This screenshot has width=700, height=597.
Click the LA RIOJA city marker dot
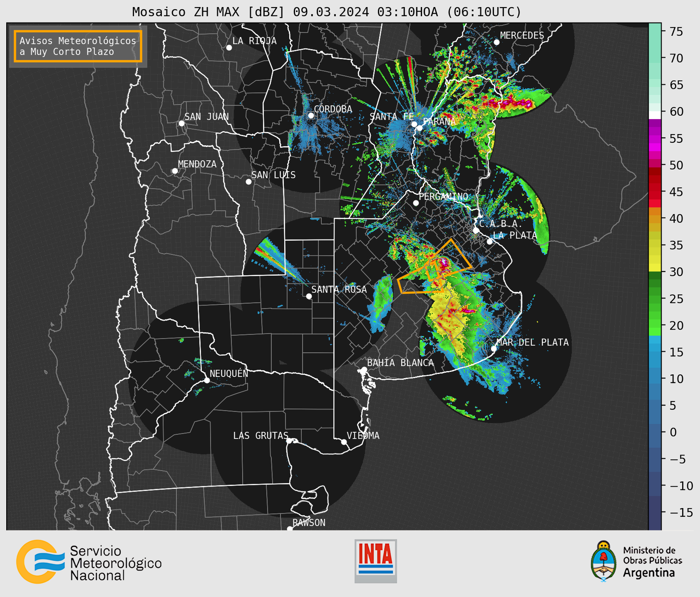pos(229,48)
